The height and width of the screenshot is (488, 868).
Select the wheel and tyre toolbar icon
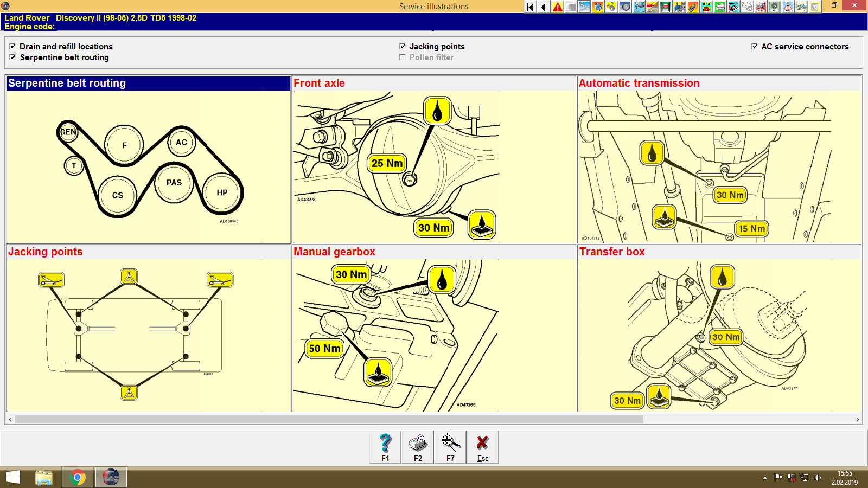point(624,6)
